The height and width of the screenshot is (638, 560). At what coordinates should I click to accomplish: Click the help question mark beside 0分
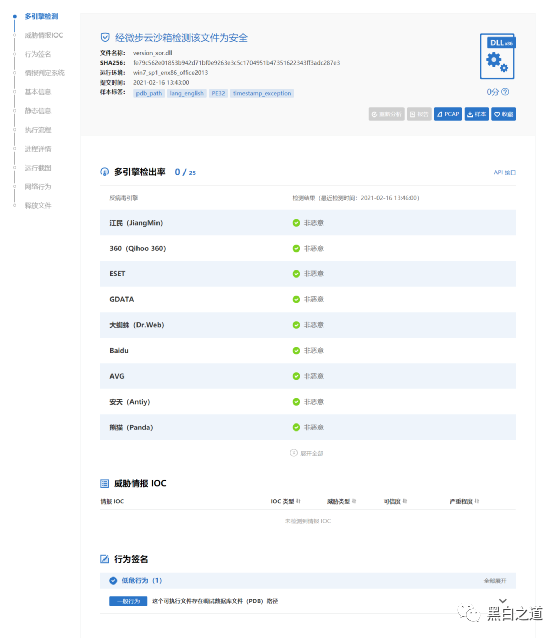(505, 92)
